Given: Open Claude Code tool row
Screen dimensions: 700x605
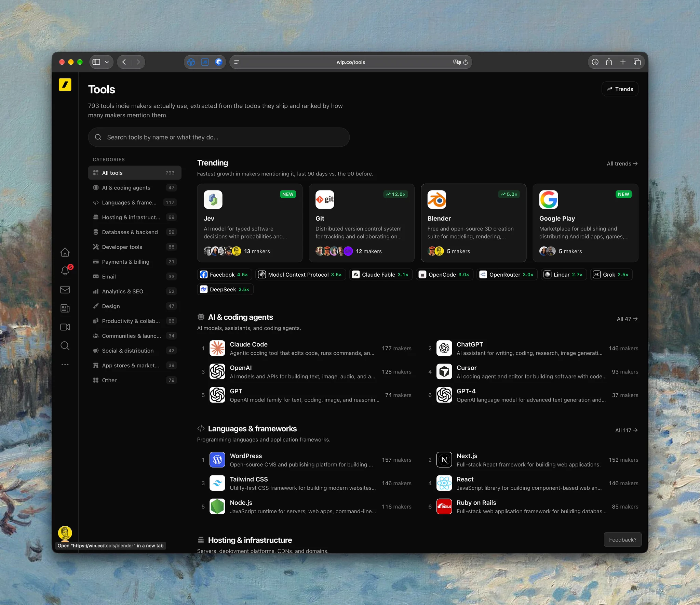Looking at the screenshot, I should tap(307, 348).
